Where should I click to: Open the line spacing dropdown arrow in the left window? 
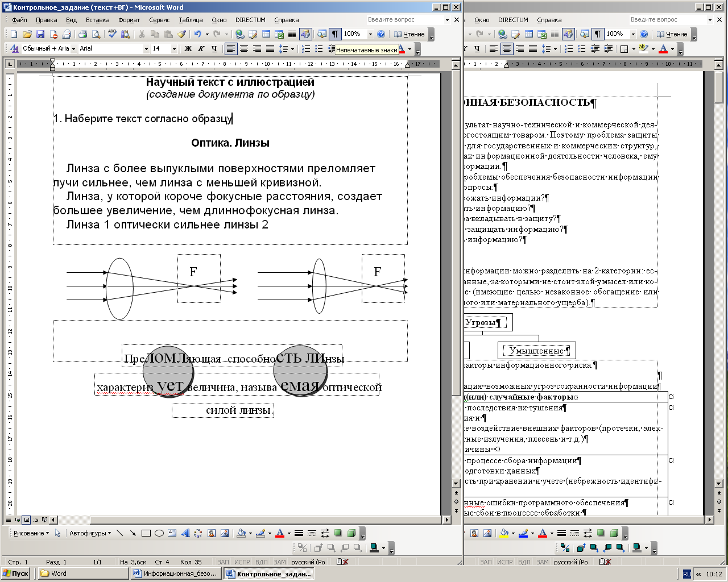292,49
